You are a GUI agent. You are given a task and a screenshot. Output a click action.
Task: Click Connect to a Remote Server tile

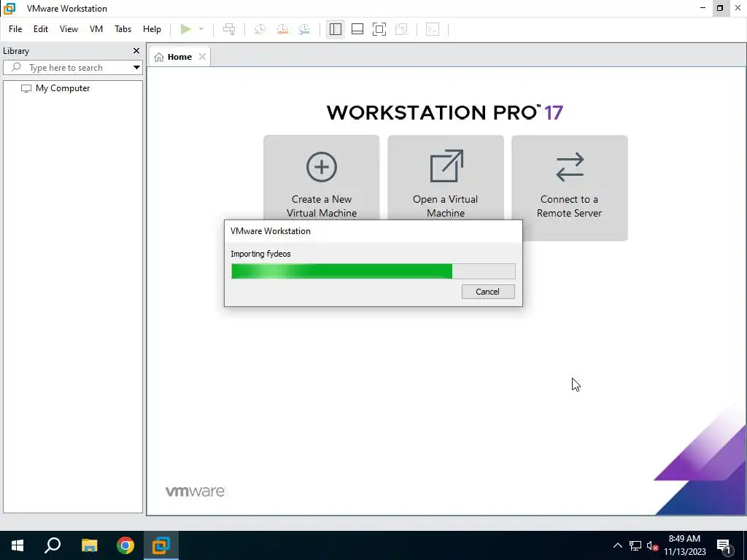[x=570, y=188]
